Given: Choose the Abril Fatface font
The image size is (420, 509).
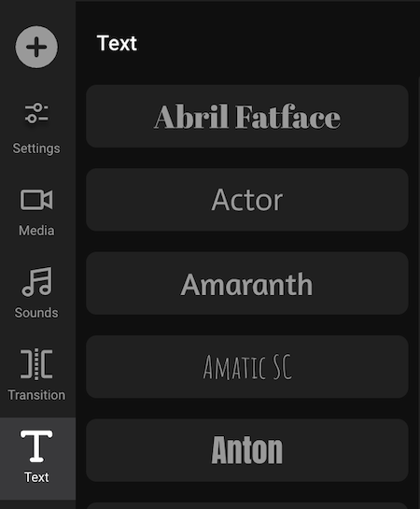Looking at the screenshot, I should (x=247, y=117).
